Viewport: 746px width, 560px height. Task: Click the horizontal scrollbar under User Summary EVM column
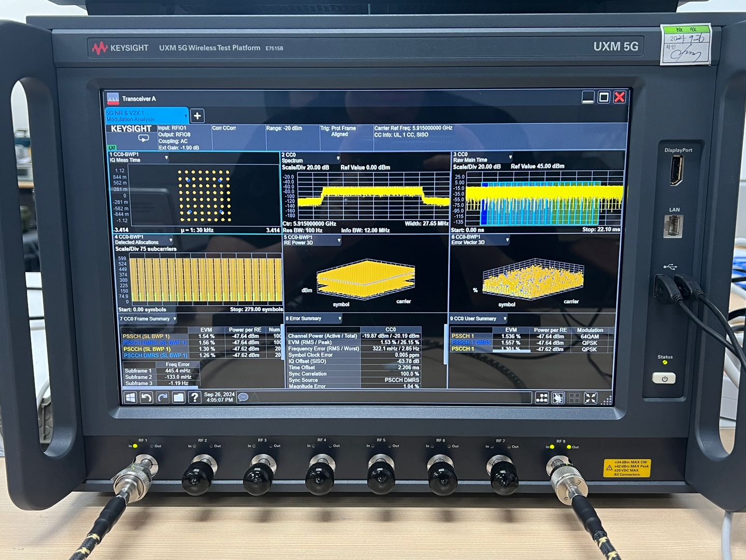click(x=511, y=351)
